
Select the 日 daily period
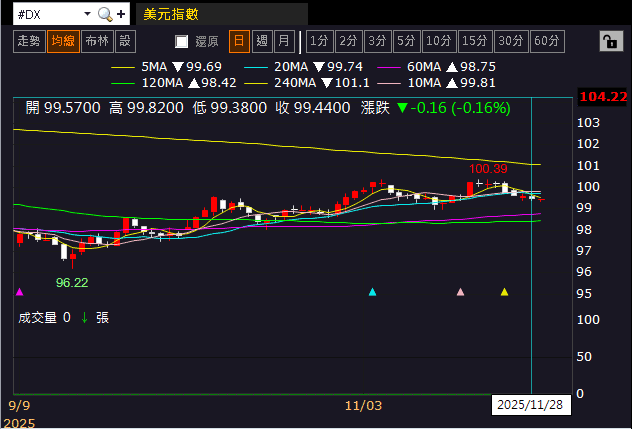tap(239, 41)
